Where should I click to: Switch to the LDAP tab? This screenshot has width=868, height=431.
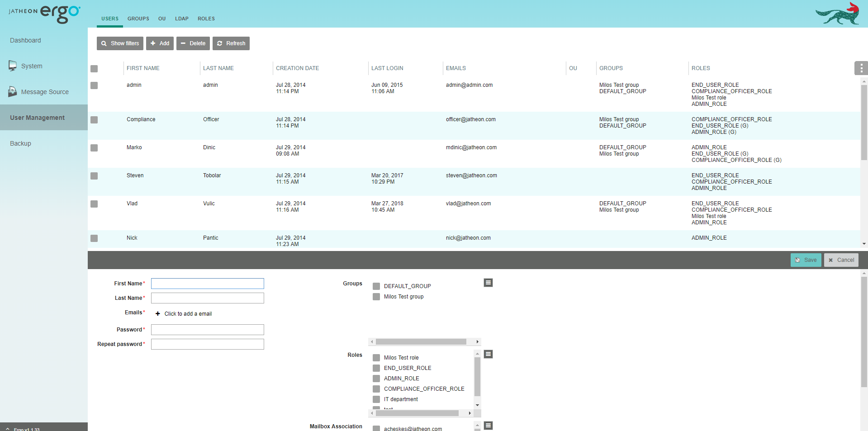182,19
